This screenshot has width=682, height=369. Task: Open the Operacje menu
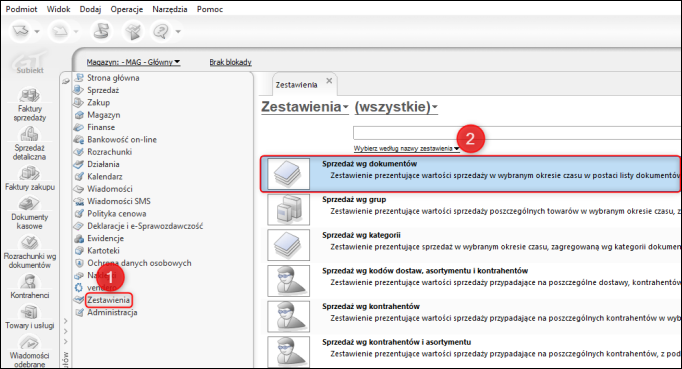[x=127, y=9]
